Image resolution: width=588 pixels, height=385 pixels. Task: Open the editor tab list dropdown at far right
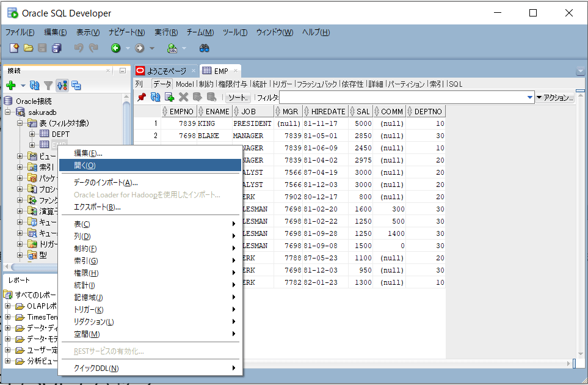(581, 71)
